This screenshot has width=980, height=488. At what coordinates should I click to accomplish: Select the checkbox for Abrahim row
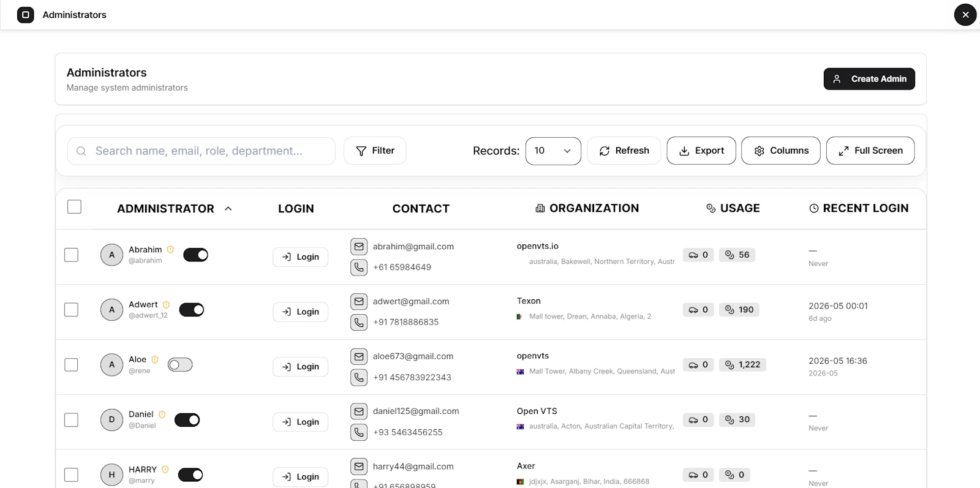click(x=71, y=255)
